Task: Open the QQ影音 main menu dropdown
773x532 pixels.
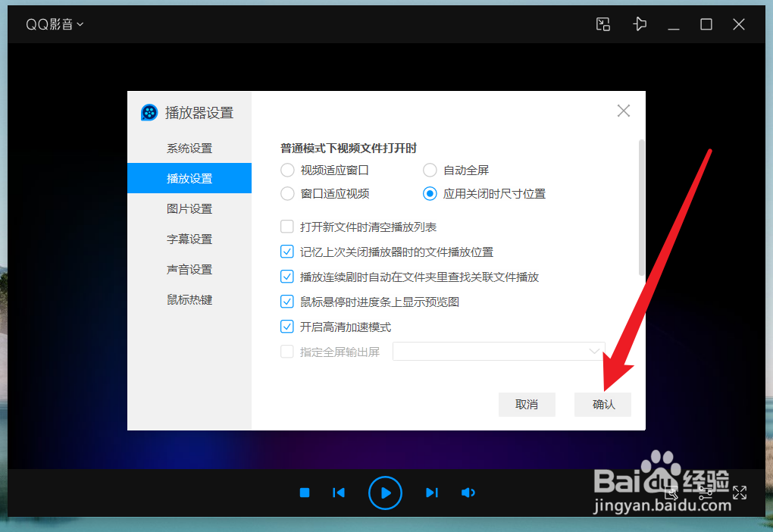Action: point(55,24)
